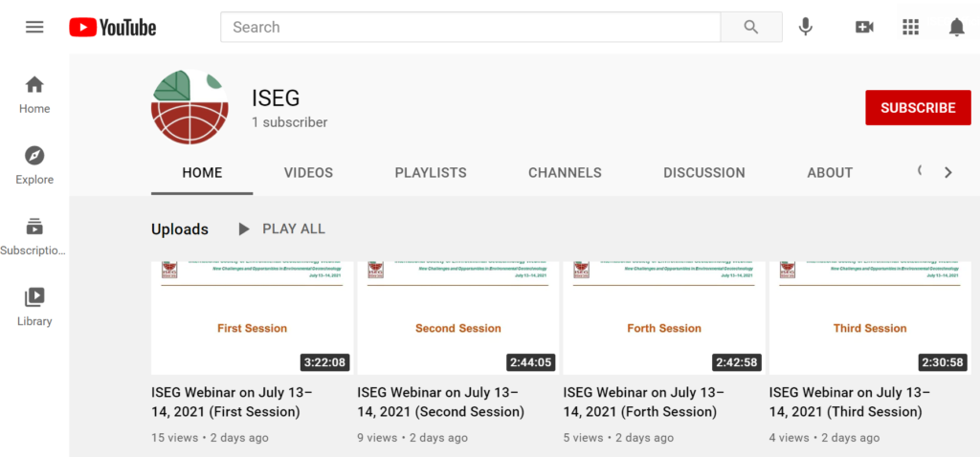Click the YouTube logo
Screen dimensions: 980x457
[x=113, y=28]
